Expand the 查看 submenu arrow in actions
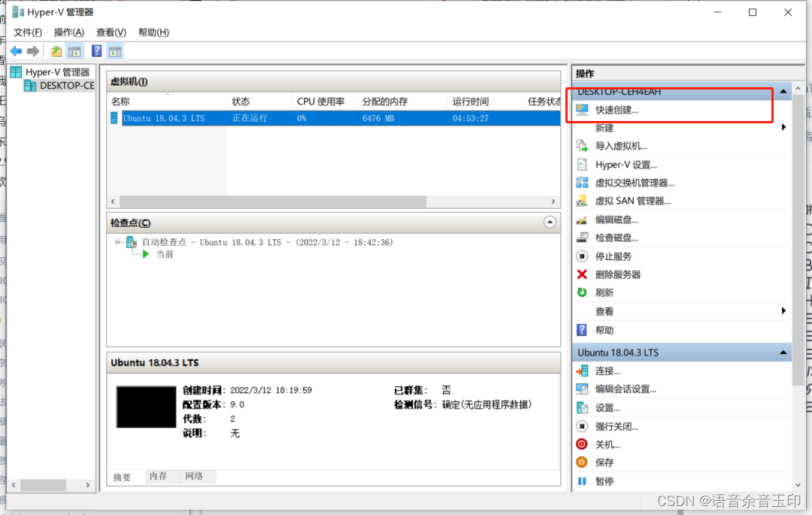Screen dimensions: 812x515 click(x=783, y=311)
